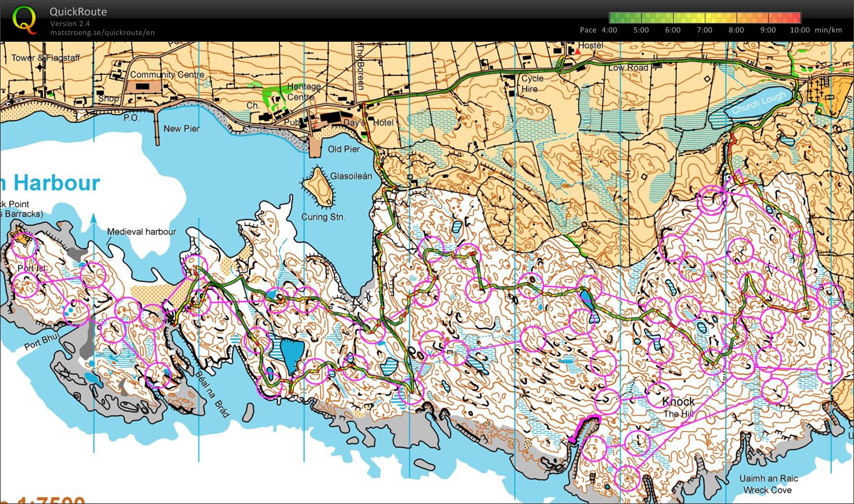
Task: Click the QuickRoute Q logo icon
Action: point(25,20)
